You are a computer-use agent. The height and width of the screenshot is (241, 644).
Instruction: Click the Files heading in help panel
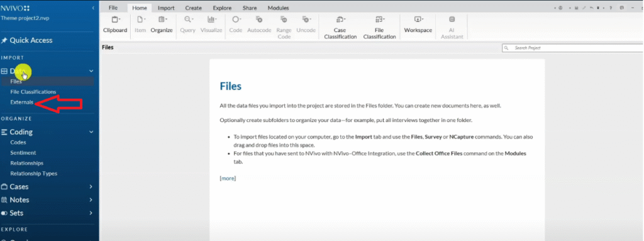tap(230, 86)
